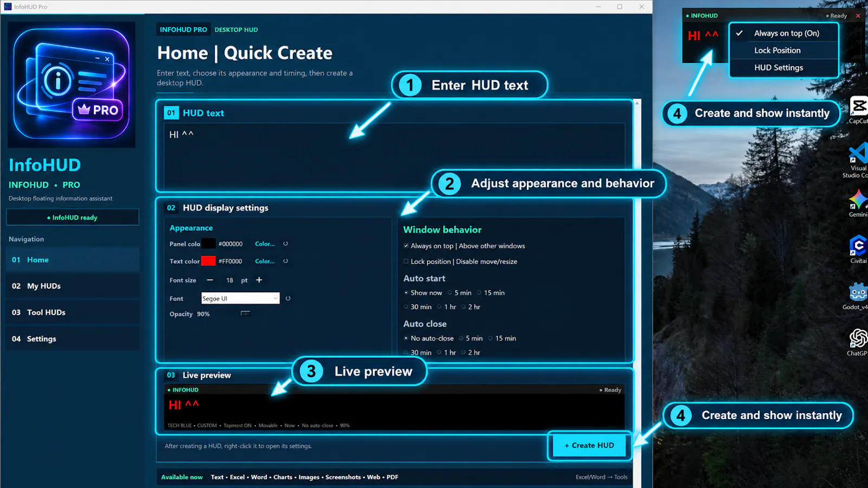Enable Lock position checkbox

tap(406, 261)
